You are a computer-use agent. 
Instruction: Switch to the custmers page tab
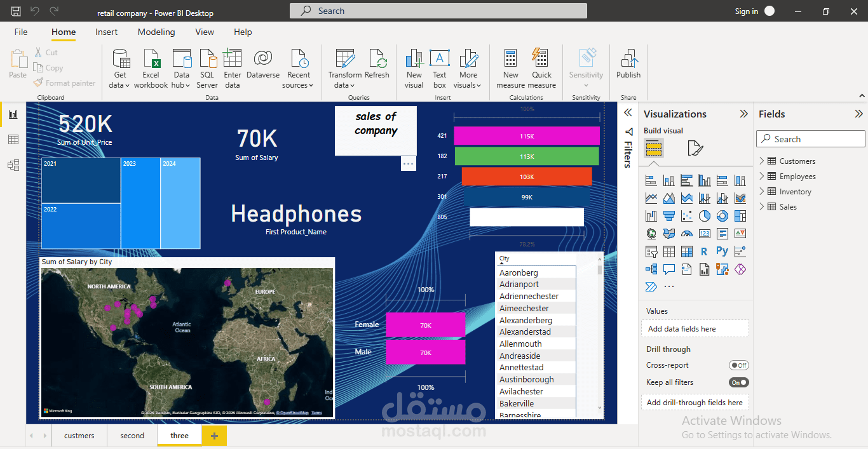coord(79,436)
